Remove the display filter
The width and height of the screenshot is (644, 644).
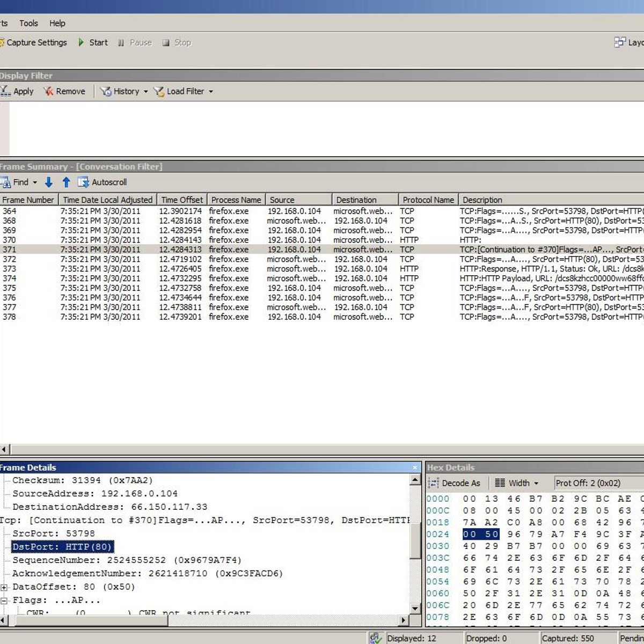tap(64, 91)
